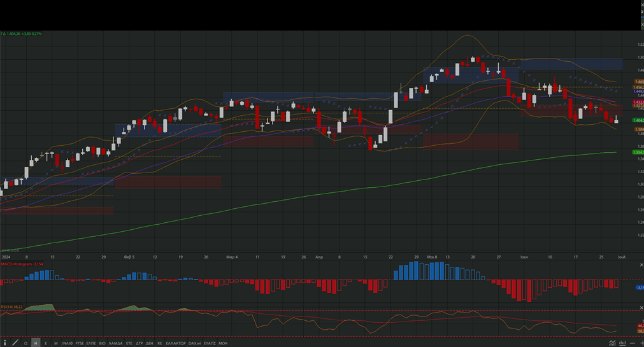This screenshot has width=644, height=347.
Task: Click the 2024 start date label
Action: (6, 257)
